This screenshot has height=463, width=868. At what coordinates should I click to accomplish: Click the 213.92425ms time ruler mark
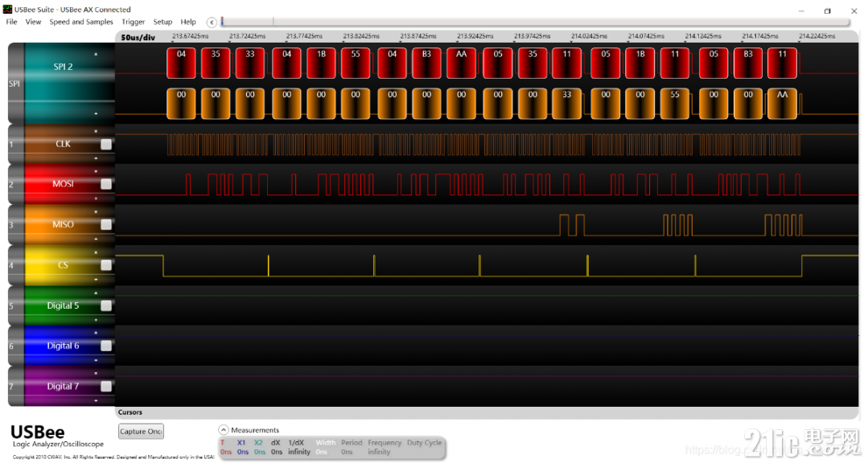pos(475,36)
